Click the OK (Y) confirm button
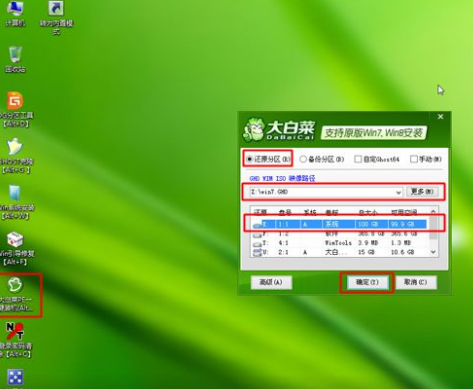The image size is (473, 389). coord(367,282)
